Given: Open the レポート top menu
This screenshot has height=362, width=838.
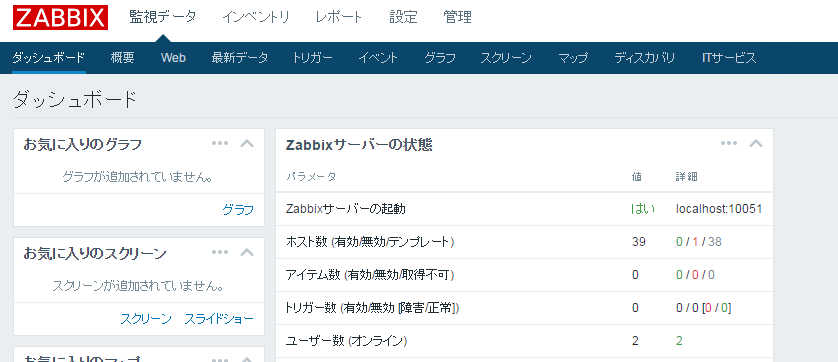Looking at the screenshot, I should (x=339, y=17).
